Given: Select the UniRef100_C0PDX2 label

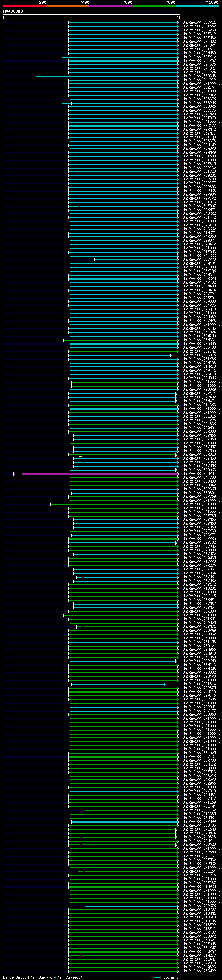Looking at the screenshot, I should click(x=199, y=95).
